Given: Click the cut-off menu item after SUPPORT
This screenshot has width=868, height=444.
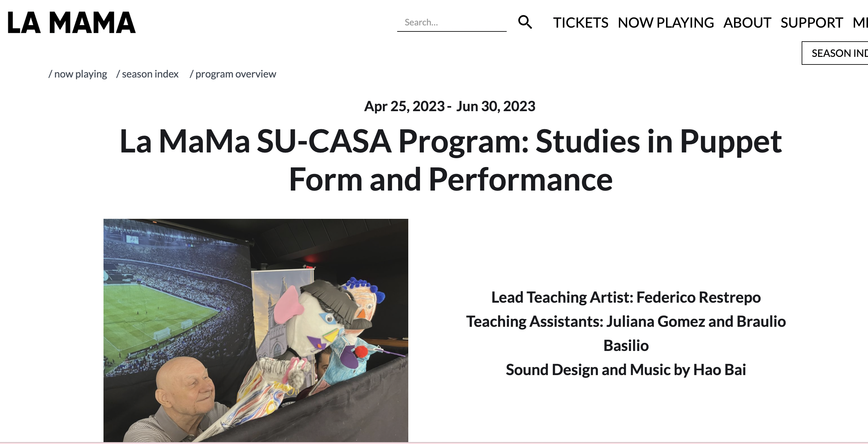Looking at the screenshot, I should pyautogui.click(x=860, y=23).
